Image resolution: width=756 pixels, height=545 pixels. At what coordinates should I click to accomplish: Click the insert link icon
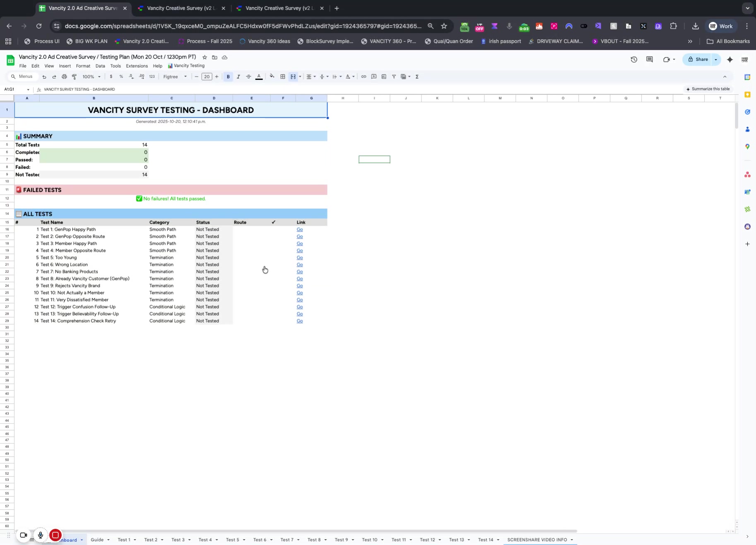point(364,77)
